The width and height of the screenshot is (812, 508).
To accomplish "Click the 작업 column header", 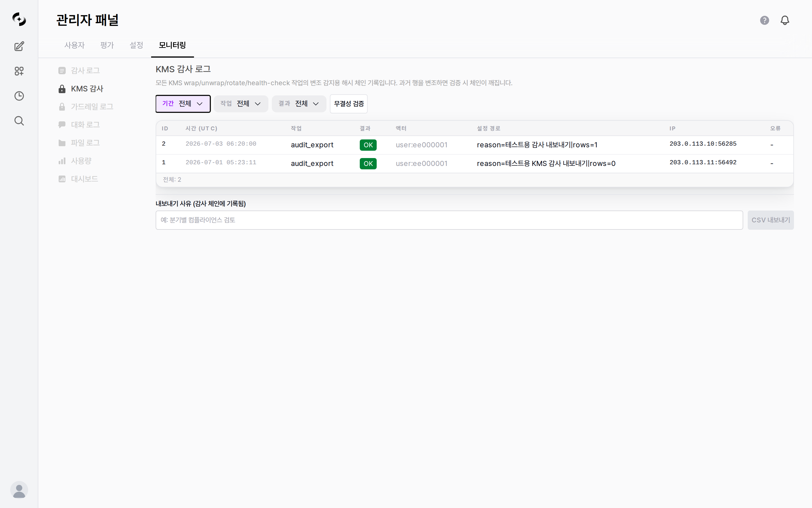I will [296, 128].
